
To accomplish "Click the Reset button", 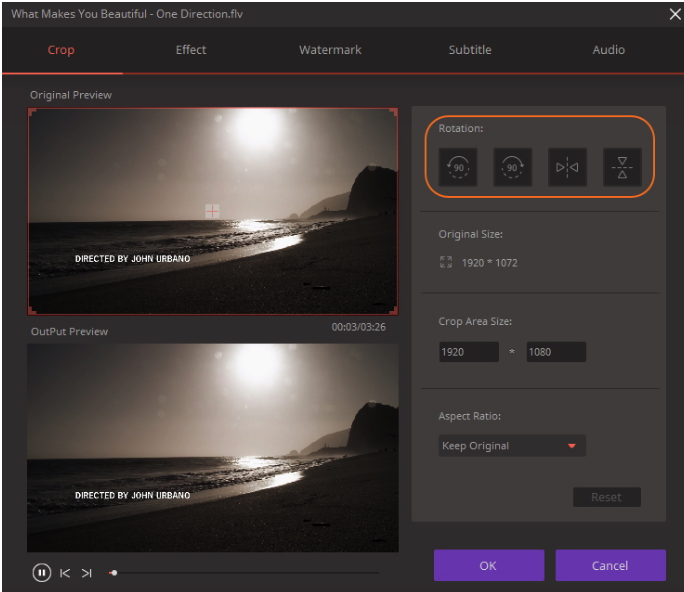I will click(607, 497).
